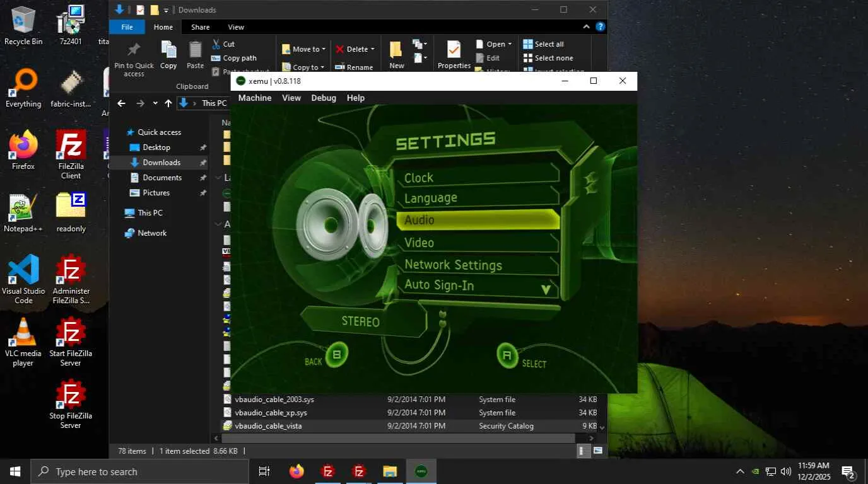This screenshot has width=868, height=484.
Task: Select the 7z2401 desktop icon
Action: tap(71, 26)
